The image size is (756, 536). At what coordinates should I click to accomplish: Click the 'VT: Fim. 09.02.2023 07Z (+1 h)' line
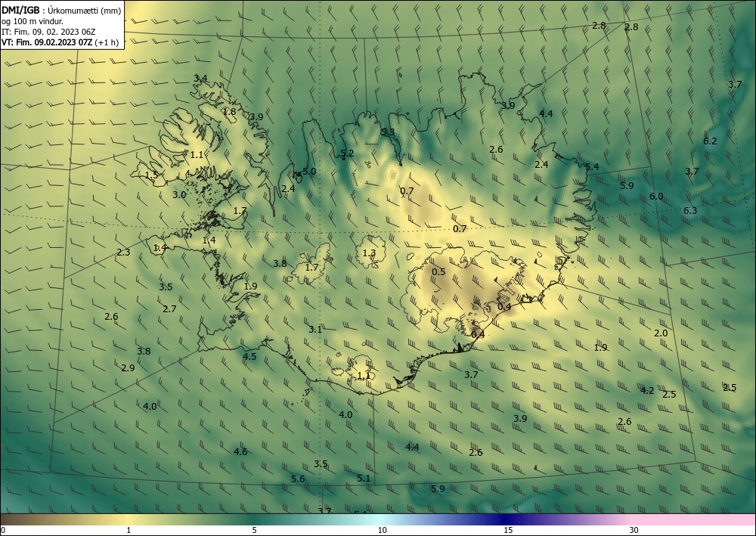(60, 42)
